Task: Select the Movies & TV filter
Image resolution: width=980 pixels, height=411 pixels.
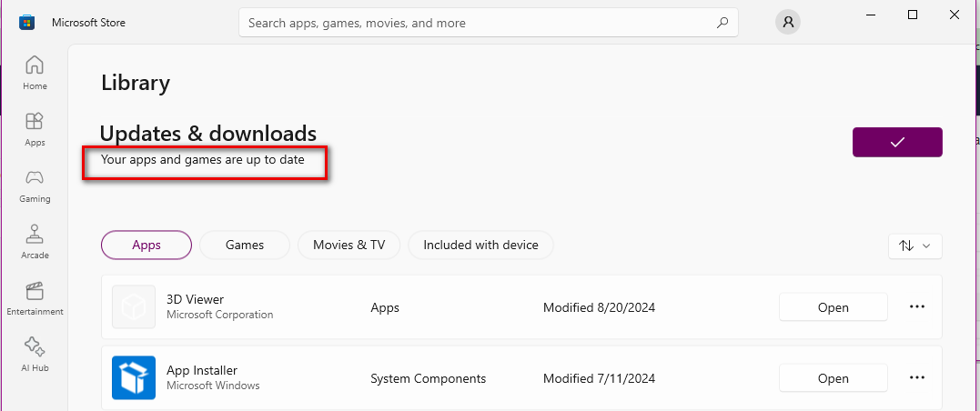Action: [x=349, y=245]
